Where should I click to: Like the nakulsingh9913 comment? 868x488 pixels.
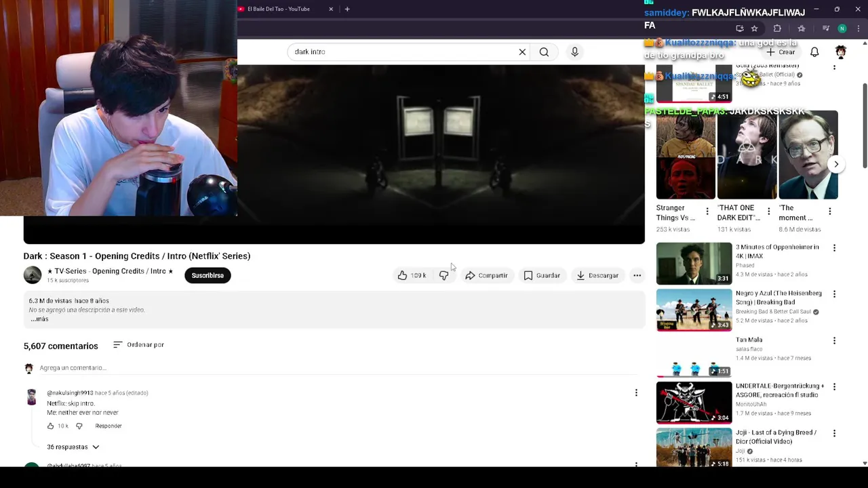click(50, 426)
